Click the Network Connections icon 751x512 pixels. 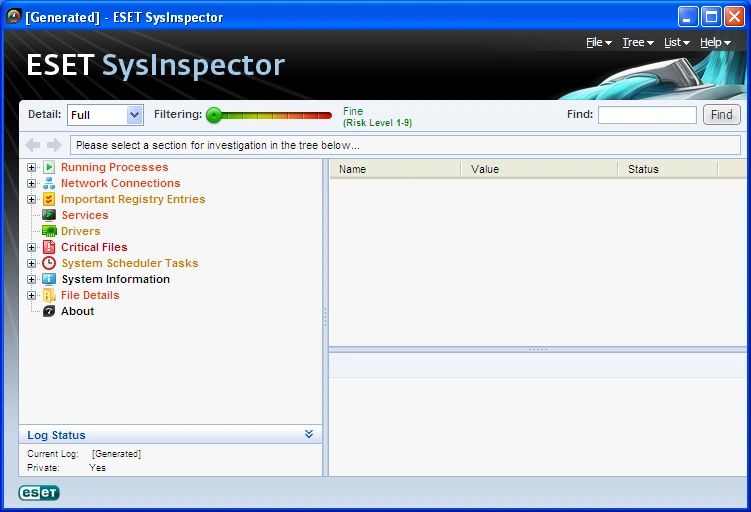49,183
